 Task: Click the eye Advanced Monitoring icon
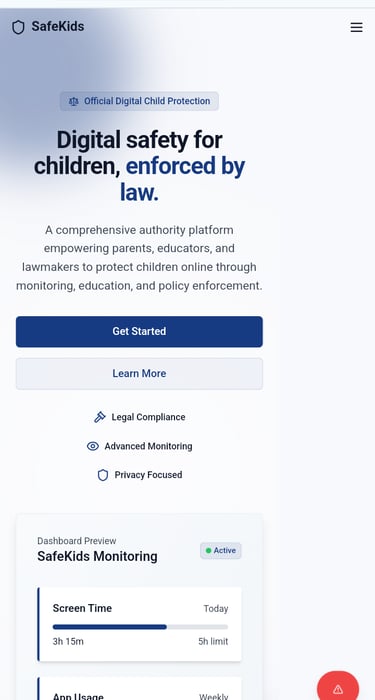93,446
